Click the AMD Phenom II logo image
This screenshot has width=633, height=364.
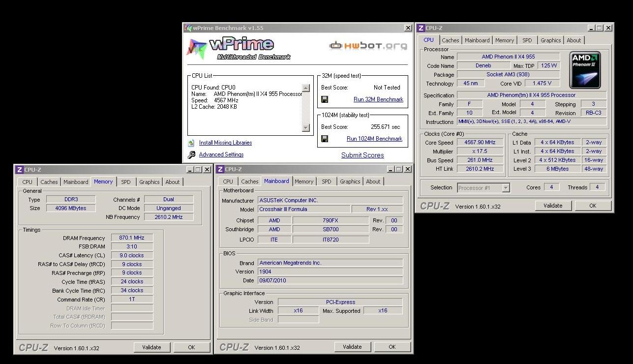tap(585, 69)
